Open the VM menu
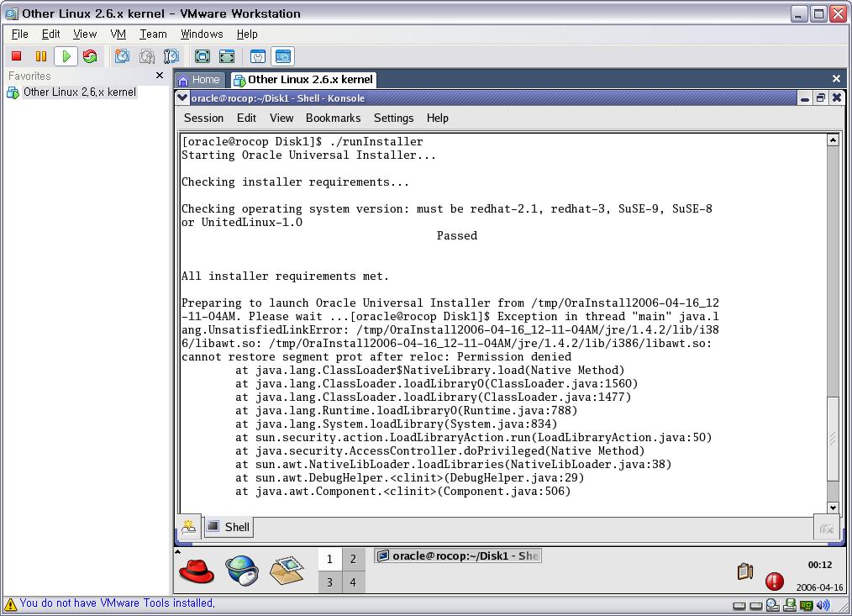The width and height of the screenshot is (852, 616). pos(118,34)
